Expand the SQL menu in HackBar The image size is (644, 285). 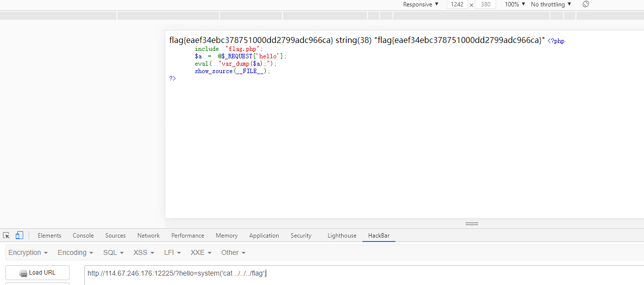click(113, 252)
